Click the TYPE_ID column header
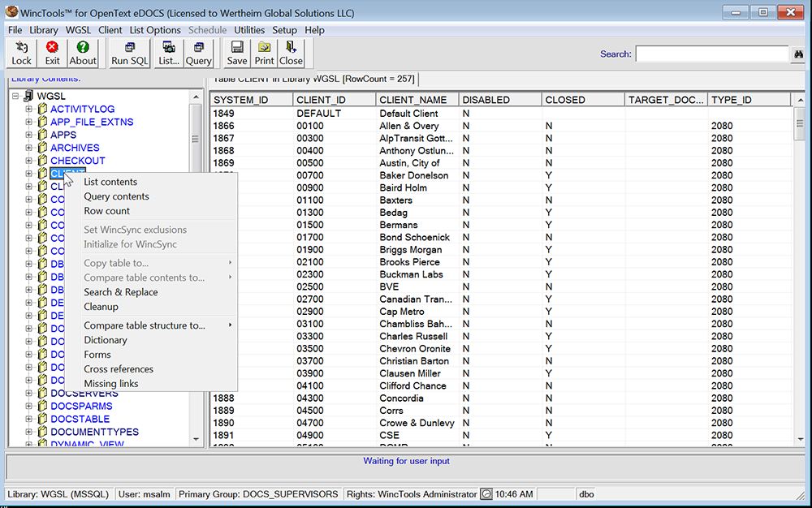The height and width of the screenshot is (508, 812). 749,100
